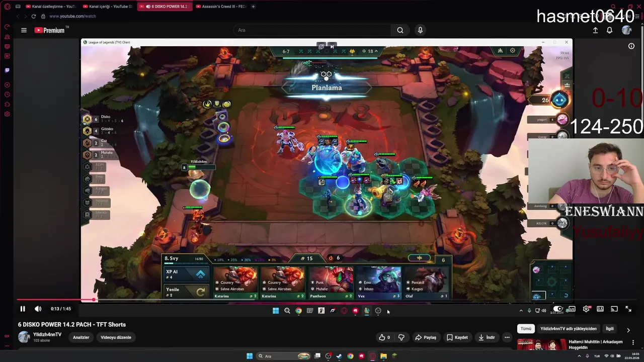
Task: Open File Explorer from the taskbar
Action: click(383, 356)
